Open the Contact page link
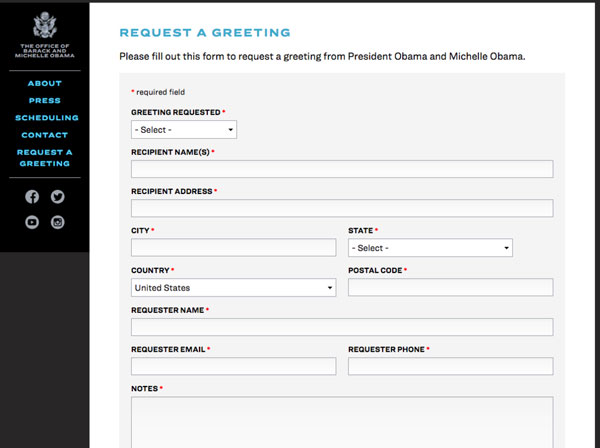 click(44, 135)
